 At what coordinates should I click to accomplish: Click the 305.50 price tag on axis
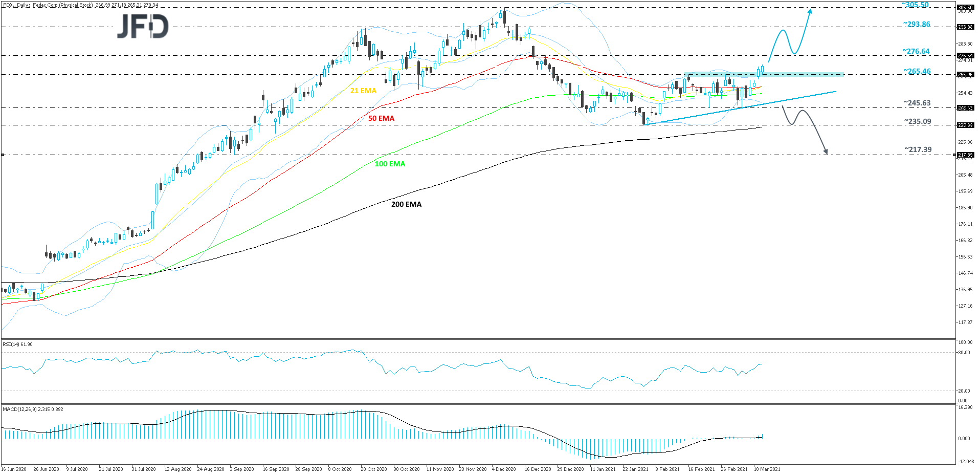(965, 8)
